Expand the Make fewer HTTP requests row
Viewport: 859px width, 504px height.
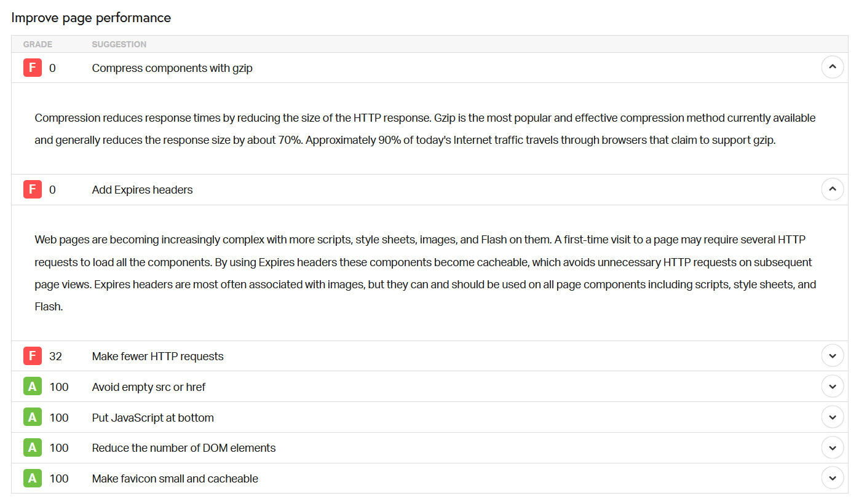[x=833, y=355]
